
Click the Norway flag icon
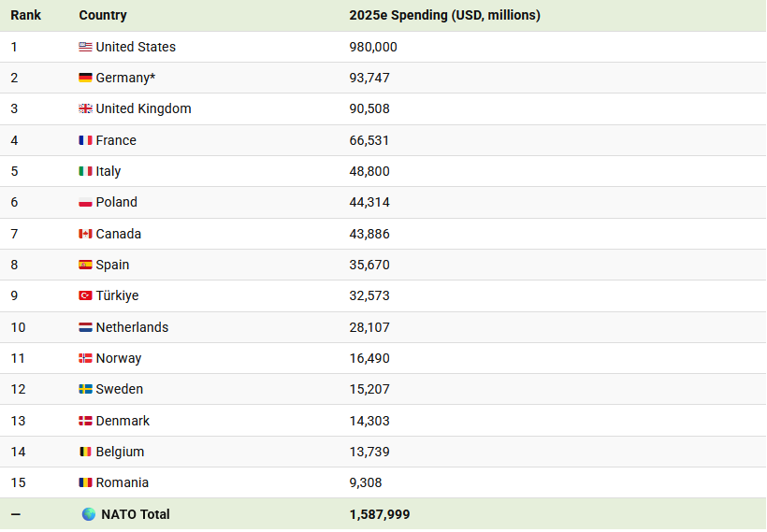[x=85, y=358]
